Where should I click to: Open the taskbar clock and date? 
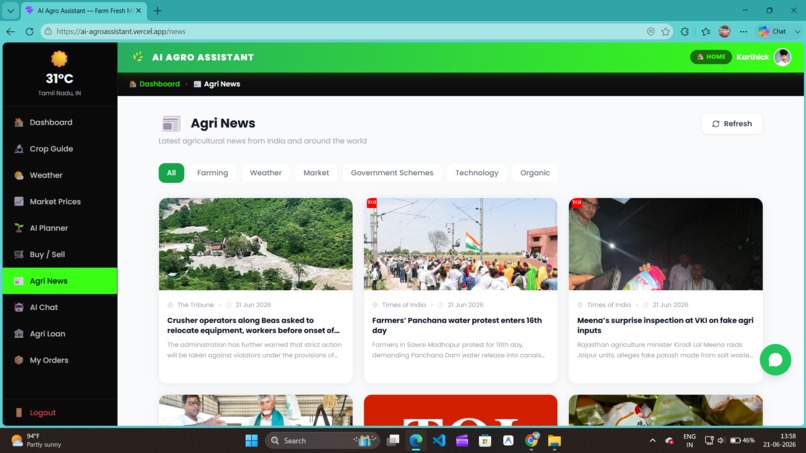click(780, 441)
